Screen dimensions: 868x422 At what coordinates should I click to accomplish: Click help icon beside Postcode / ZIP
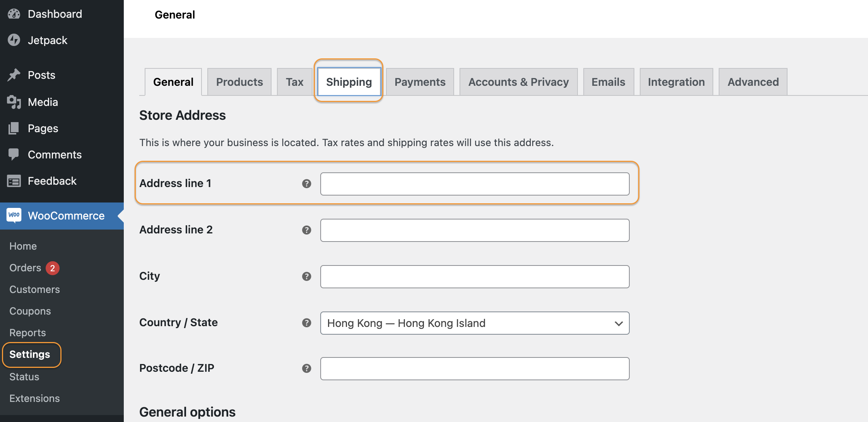307,368
